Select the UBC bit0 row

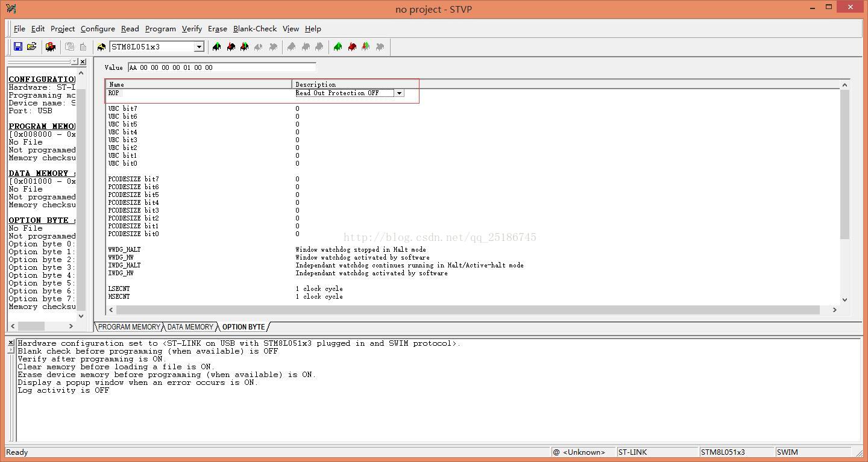122,163
